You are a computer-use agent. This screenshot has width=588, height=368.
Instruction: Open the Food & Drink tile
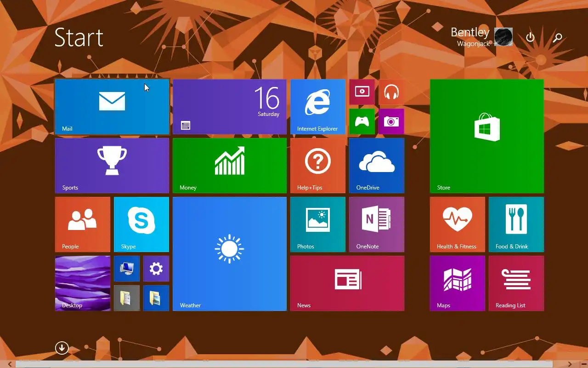[x=516, y=224]
